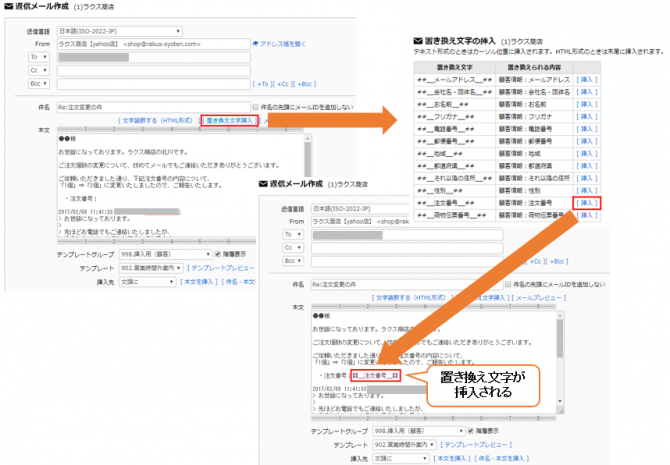Click テンプレートプレビュー link in upper-left window
Screen dimensions: 670x465
pyautogui.click(x=221, y=268)
